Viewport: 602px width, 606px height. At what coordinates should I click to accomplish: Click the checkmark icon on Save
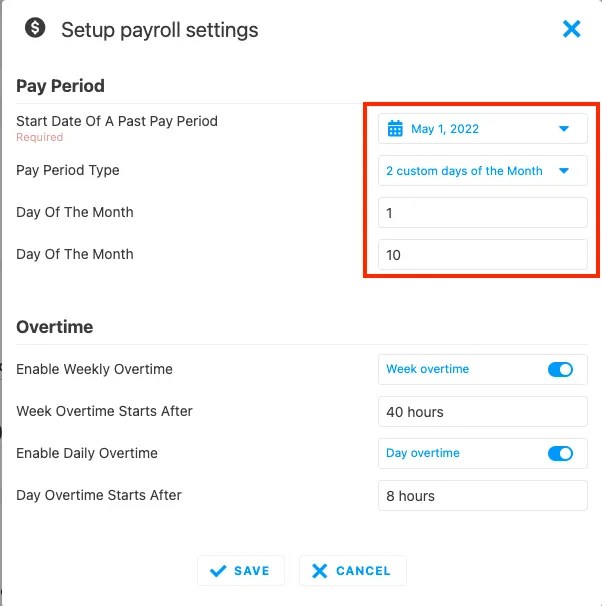(x=218, y=571)
